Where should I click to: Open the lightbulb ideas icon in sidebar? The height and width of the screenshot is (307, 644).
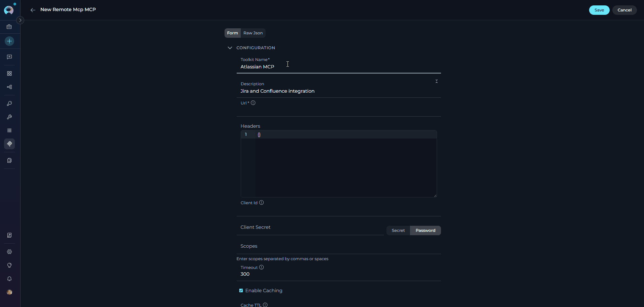click(x=9, y=265)
